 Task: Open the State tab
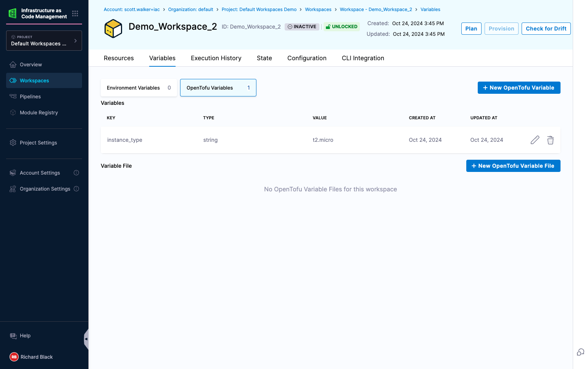pyautogui.click(x=264, y=58)
